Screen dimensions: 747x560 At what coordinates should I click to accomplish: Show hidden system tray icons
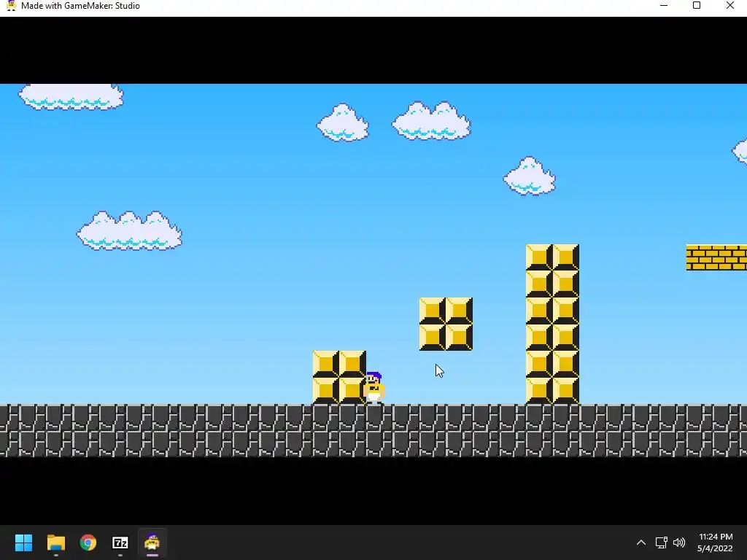click(x=641, y=542)
